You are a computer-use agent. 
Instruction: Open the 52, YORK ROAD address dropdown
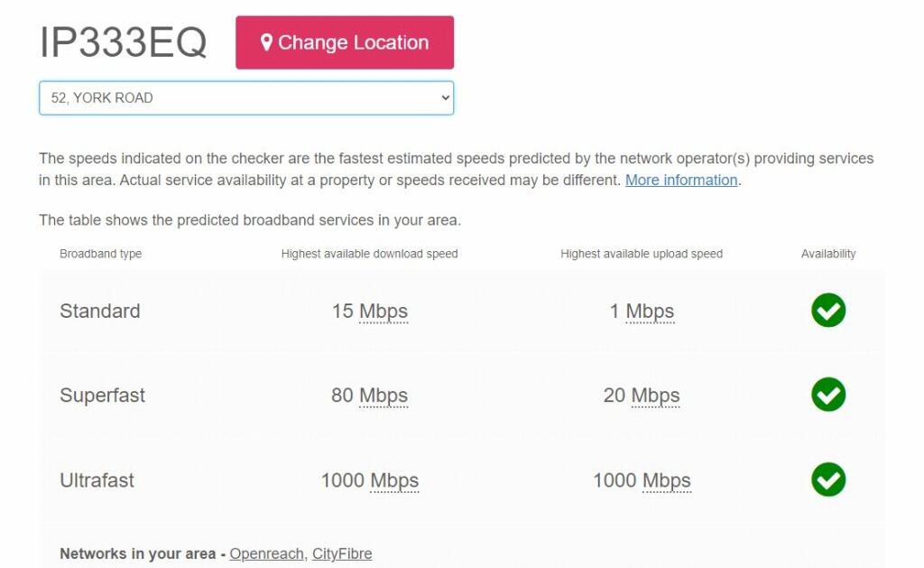pyautogui.click(x=245, y=98)
